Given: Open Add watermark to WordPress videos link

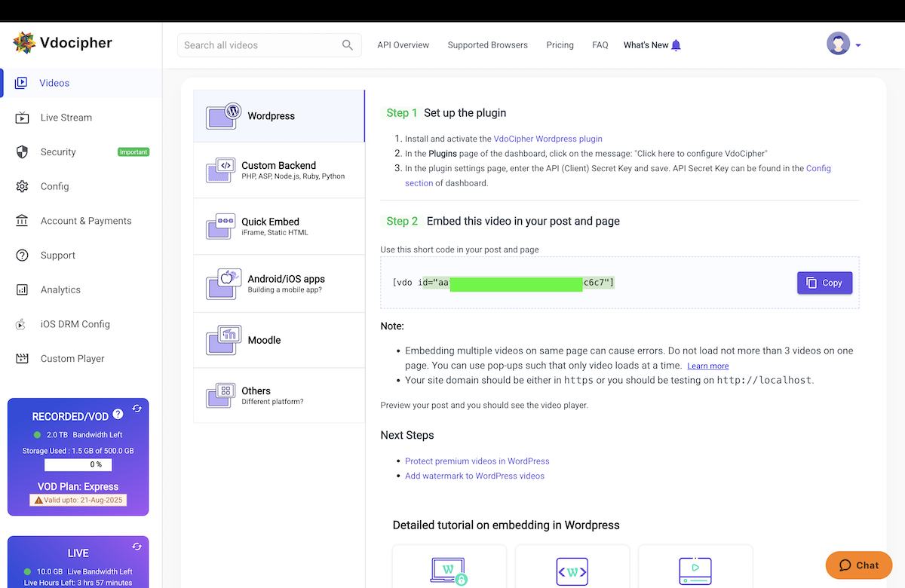Looking at the screenshot, I should 474,476.
